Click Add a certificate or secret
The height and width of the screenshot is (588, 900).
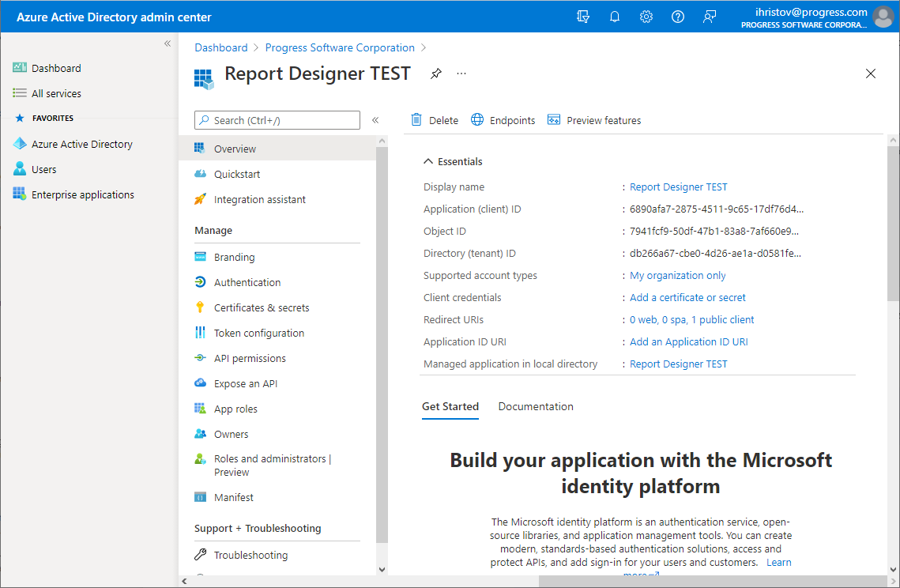coord(687,297)
